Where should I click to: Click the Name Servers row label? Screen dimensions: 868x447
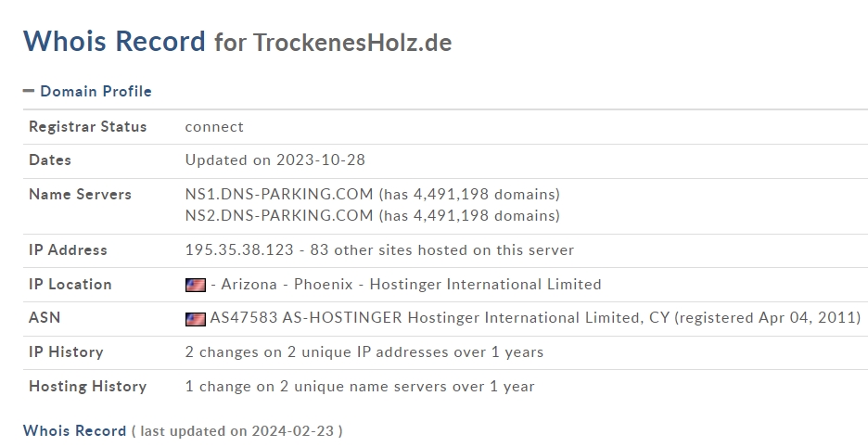click(x=81, y=195)
